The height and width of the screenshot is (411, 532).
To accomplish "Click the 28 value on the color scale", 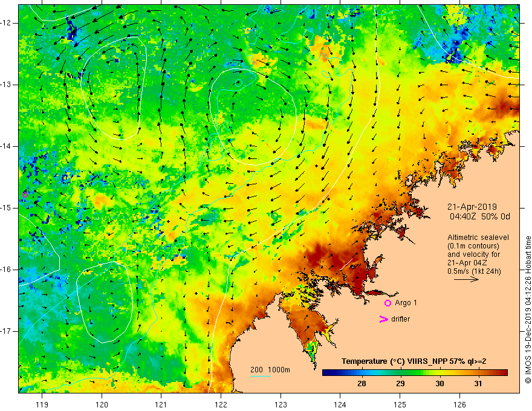I will (362, 384).
